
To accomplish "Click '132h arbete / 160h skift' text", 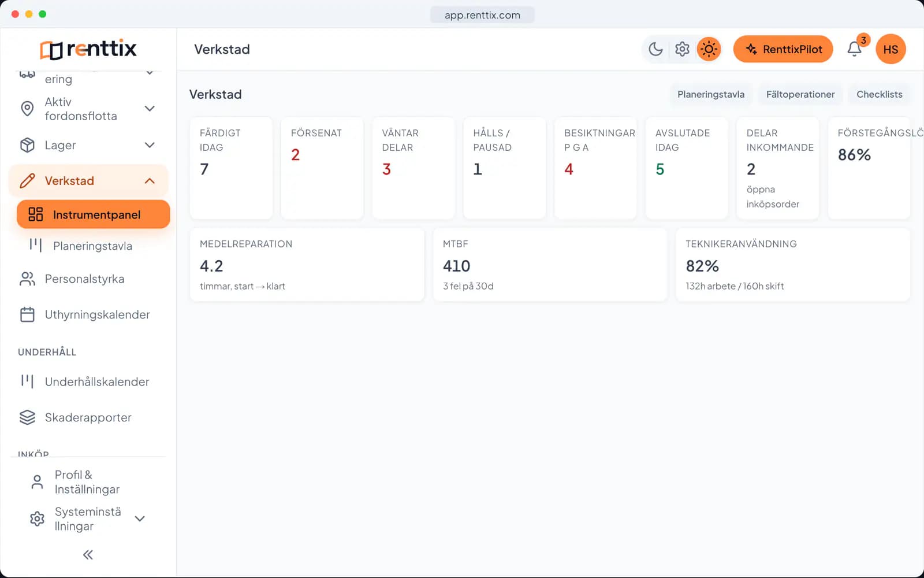I will coord(735,286).
